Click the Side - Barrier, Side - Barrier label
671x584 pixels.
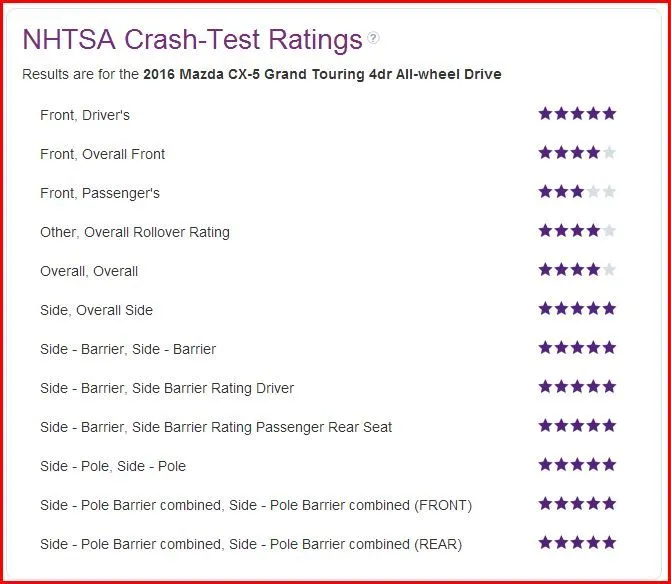128,349
